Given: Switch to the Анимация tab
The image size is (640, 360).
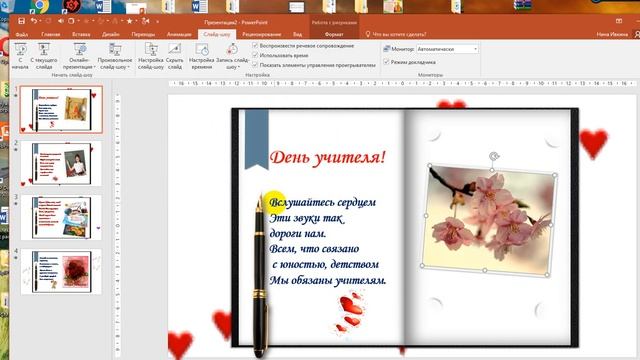Looking at the screenshot, I should [179, 34].
